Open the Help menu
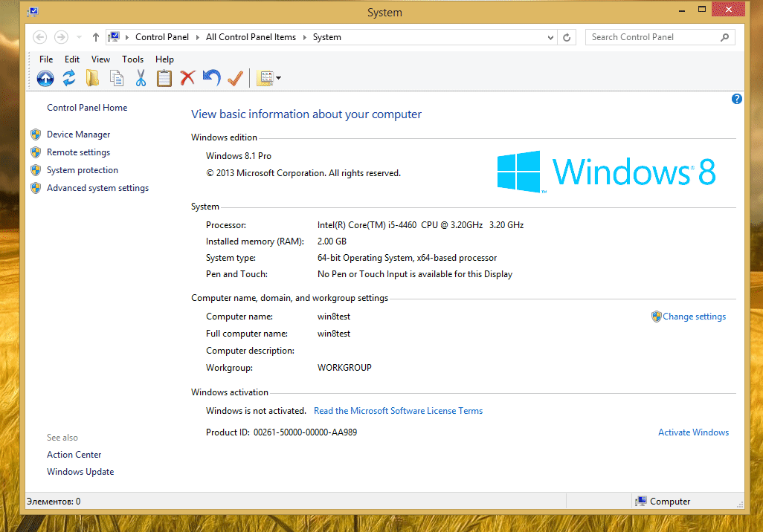763x532 pixels. [164, 59]
